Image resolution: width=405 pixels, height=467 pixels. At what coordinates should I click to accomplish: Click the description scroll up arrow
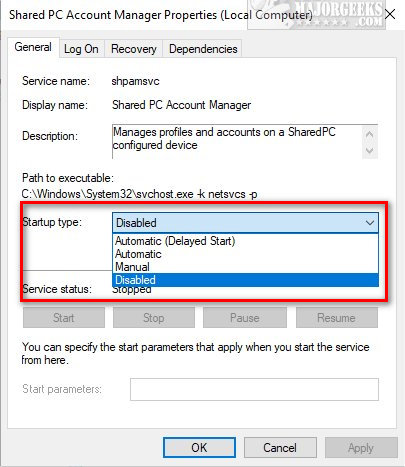click(x=370, y=134)
